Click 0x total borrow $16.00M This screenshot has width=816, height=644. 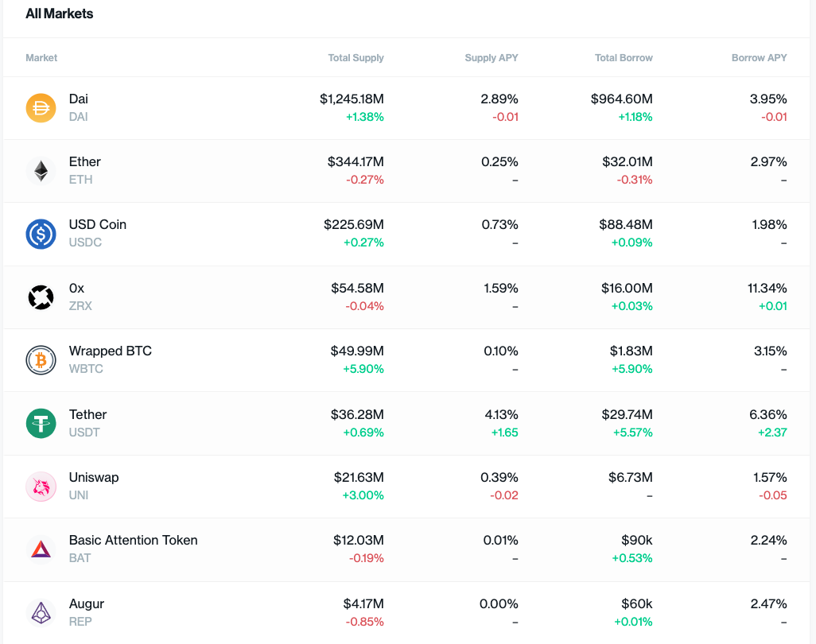tap(627, 288)
